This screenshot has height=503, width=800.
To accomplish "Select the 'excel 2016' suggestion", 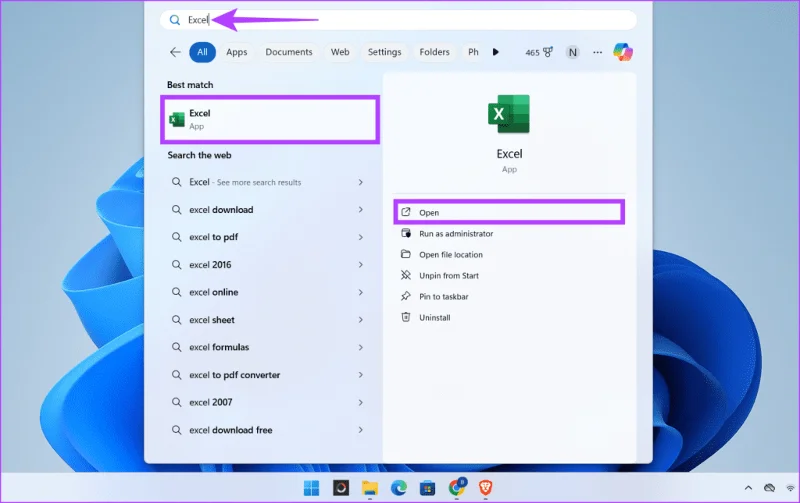I will pyautogui.click(x=268, y=265).
